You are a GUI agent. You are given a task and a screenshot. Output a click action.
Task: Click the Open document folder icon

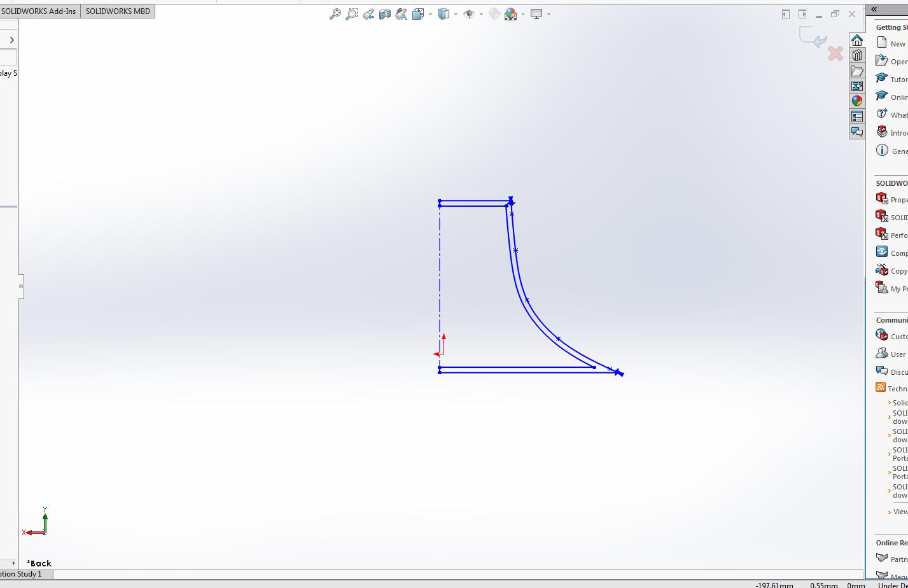click(882, 60)
